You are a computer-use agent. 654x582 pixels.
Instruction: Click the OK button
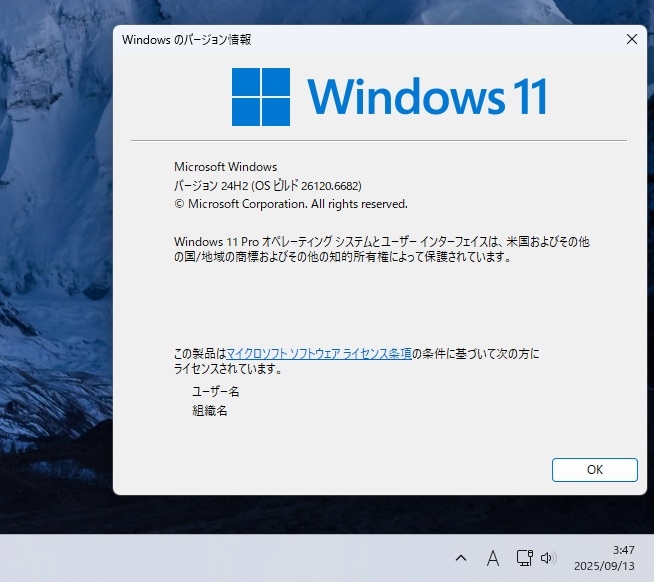tap(594, 470)
